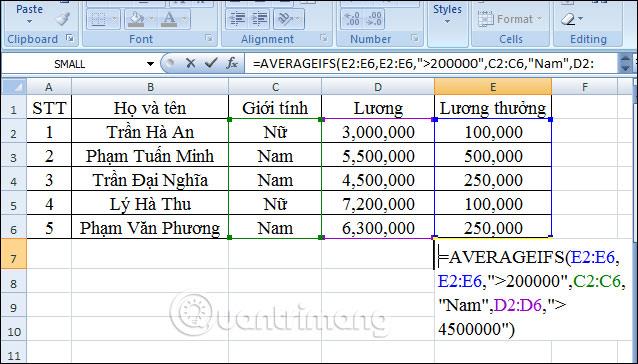Cancel the formula entry with X
The image size is (638, 364).
[x=190, y=63]
